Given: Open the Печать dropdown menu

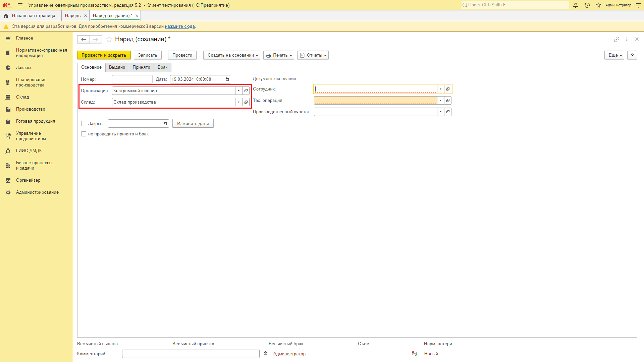Looking at the screenshot, I should pos(279,55).
